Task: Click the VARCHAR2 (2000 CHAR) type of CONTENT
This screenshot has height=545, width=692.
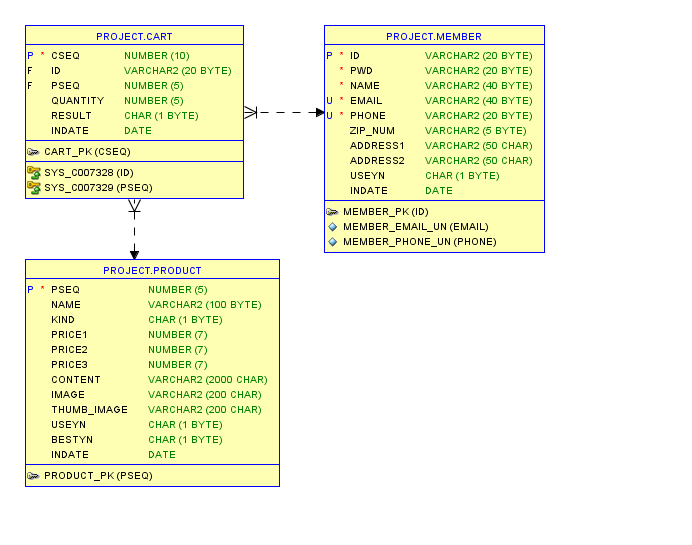Action: 207,380
